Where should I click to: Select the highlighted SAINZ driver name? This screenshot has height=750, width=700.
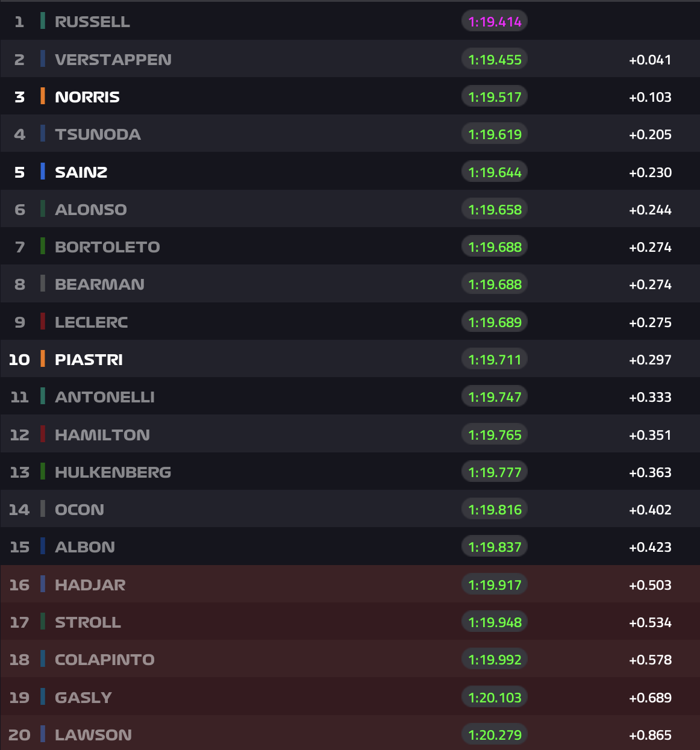click(81, 172)
